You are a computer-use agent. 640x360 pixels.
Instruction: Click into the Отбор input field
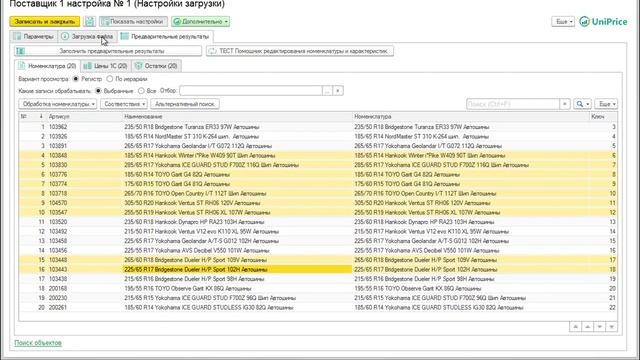(x=251, y=91)
